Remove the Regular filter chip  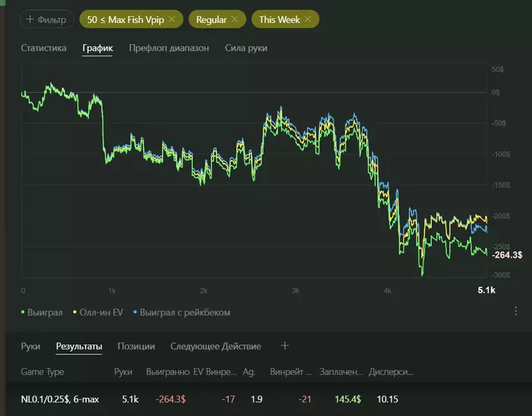coord(234,19)
